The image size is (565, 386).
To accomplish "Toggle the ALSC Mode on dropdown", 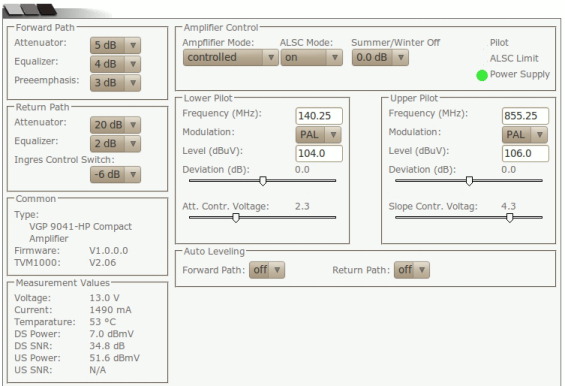I will 312,57.
